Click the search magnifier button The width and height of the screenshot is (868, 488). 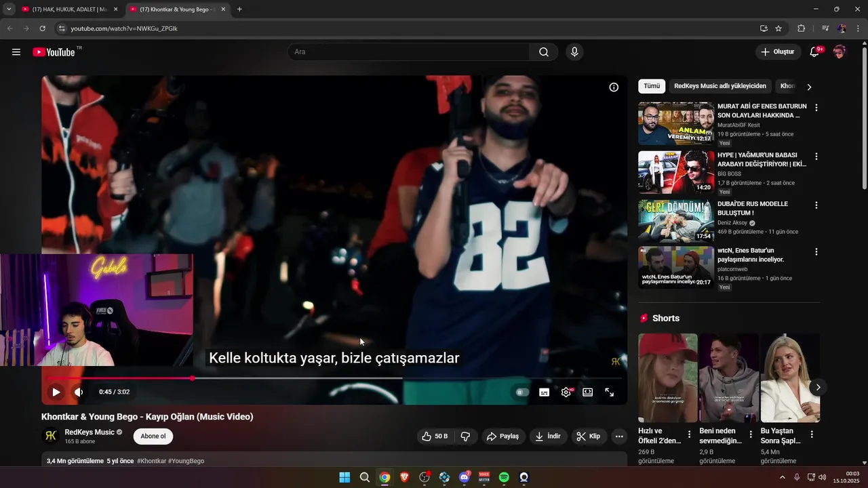click(544, 52)
